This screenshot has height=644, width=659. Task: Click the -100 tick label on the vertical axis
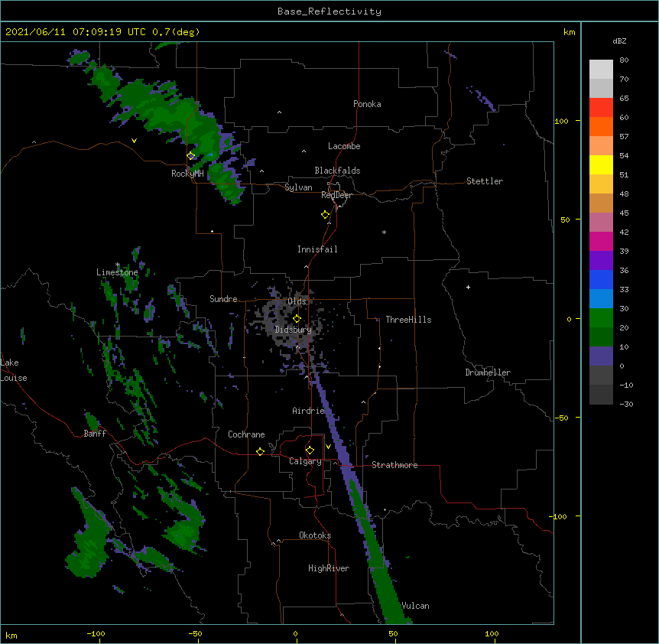pos(559,516)
